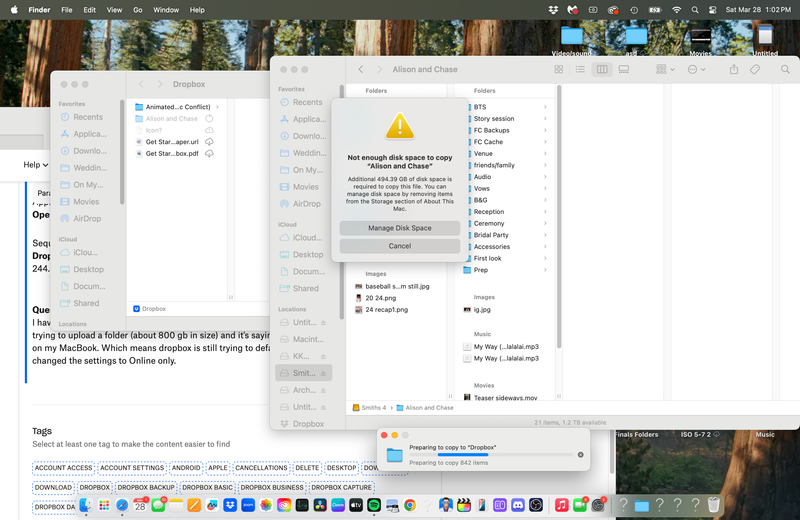Open Spotify from the Dock
This screenshot has width=800, height=520.
[373, 506]
